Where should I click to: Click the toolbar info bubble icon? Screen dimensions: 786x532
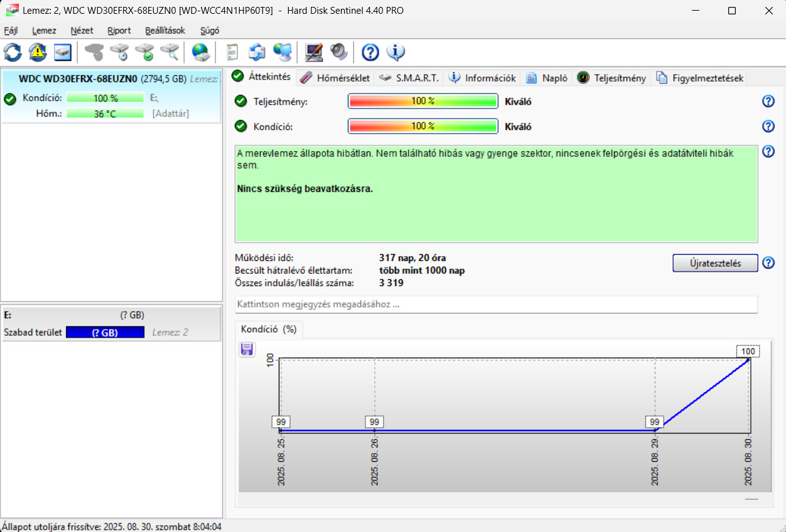[396, 52]
